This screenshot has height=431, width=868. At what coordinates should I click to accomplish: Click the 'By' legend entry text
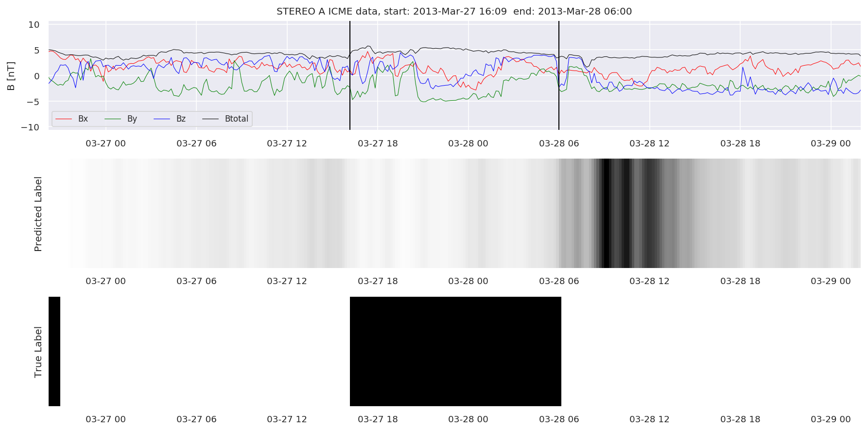tap(132, 119)
